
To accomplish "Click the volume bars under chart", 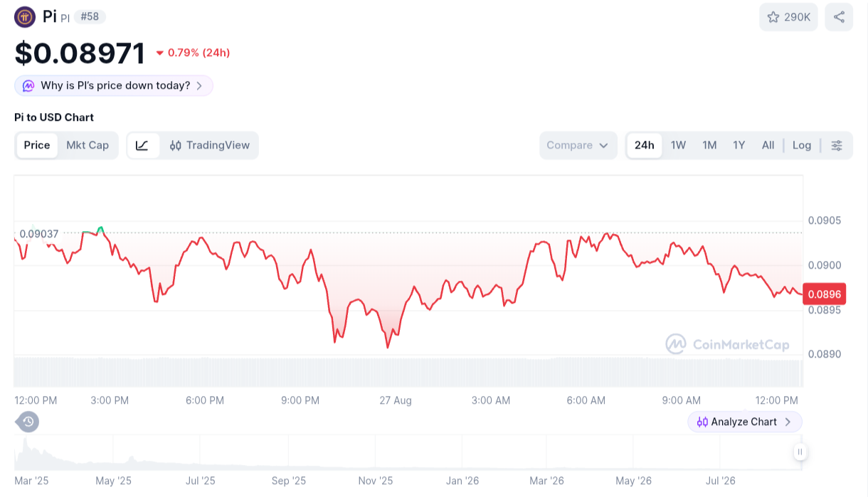I will (408, 373).
